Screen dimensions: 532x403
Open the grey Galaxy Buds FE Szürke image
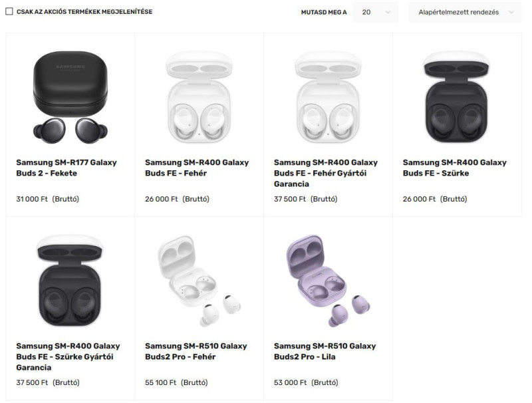457,97
